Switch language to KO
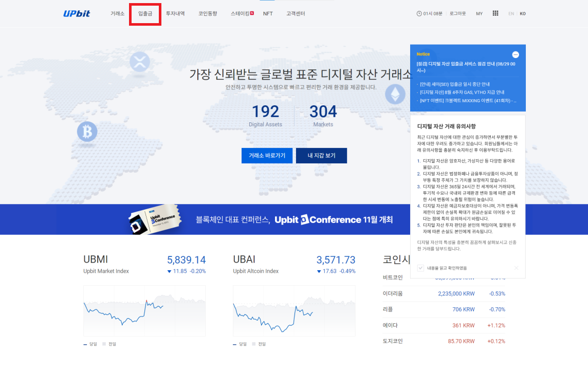588x370 pixels. tap(522, 13)
